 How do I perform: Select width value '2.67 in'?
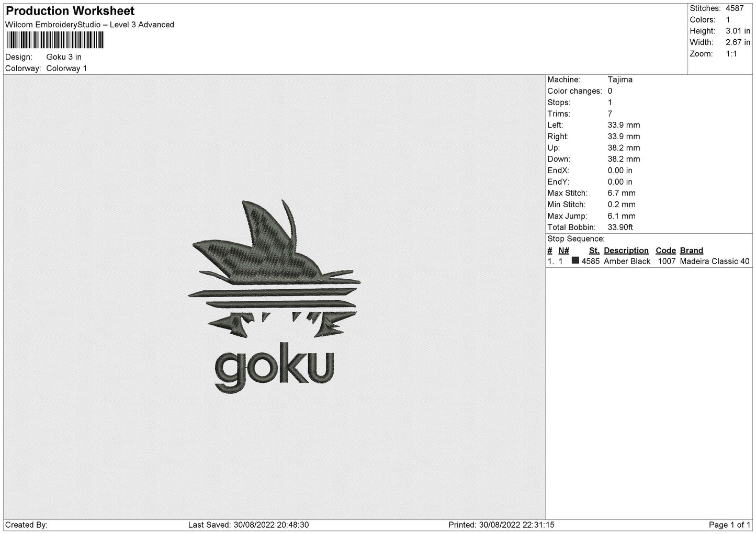[738, 42]
